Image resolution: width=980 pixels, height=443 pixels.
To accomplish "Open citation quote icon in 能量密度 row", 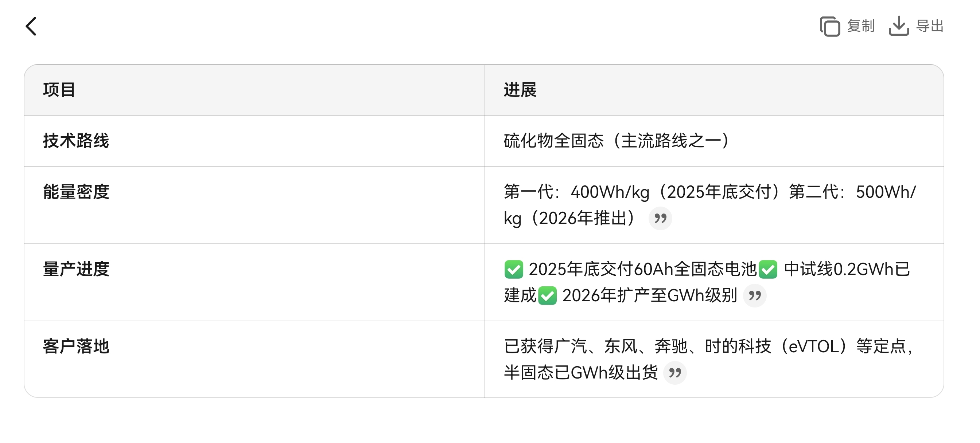I will coord(660,218).
